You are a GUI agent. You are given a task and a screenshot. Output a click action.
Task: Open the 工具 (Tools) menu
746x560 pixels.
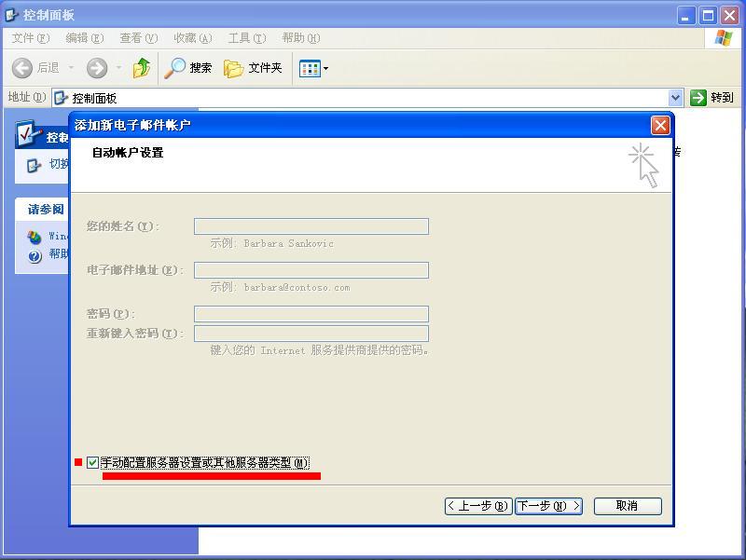(246, 38)
